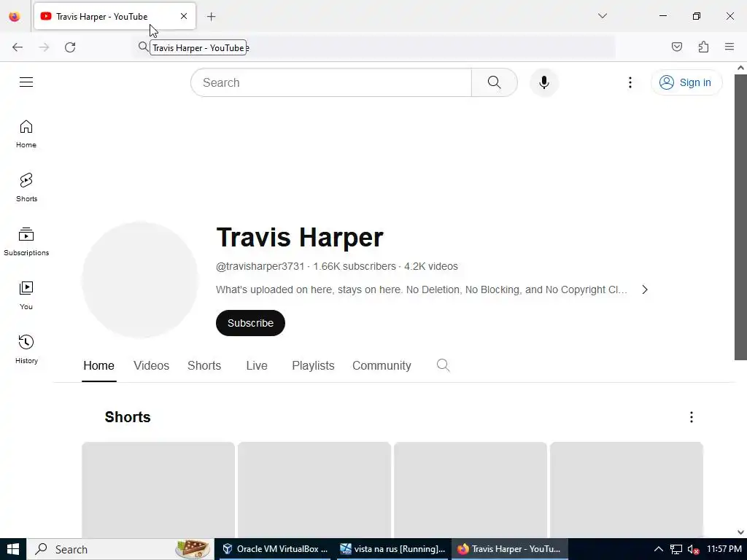Open a new browser tab

[x=211, y=17]
